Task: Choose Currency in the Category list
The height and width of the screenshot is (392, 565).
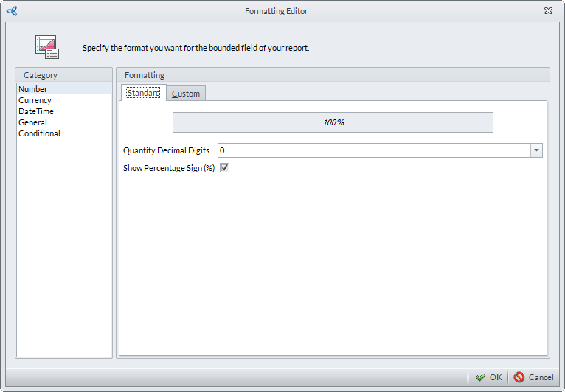Action: pos(35,100)
